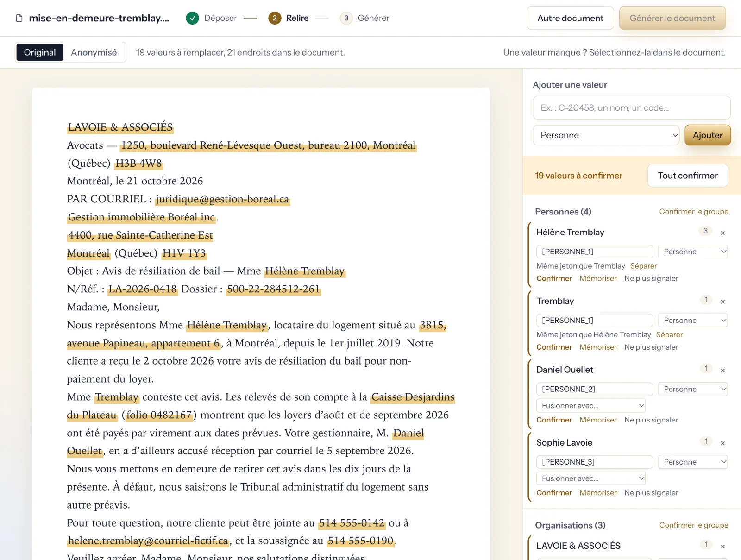Click Mémoriser for the Tremblay entry
The width and height of the screenshot is (741, 560).
[x=598, y=347]
